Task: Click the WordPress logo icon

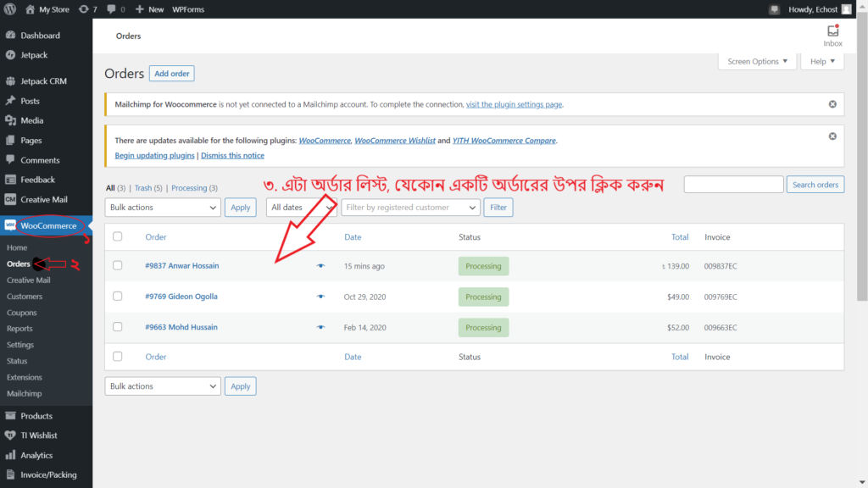Action: click(10, 9)
